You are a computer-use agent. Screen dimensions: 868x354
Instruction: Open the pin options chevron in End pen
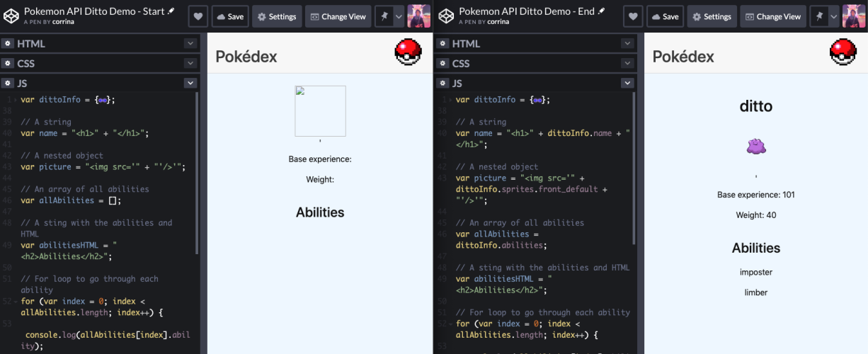click(833, 16)
